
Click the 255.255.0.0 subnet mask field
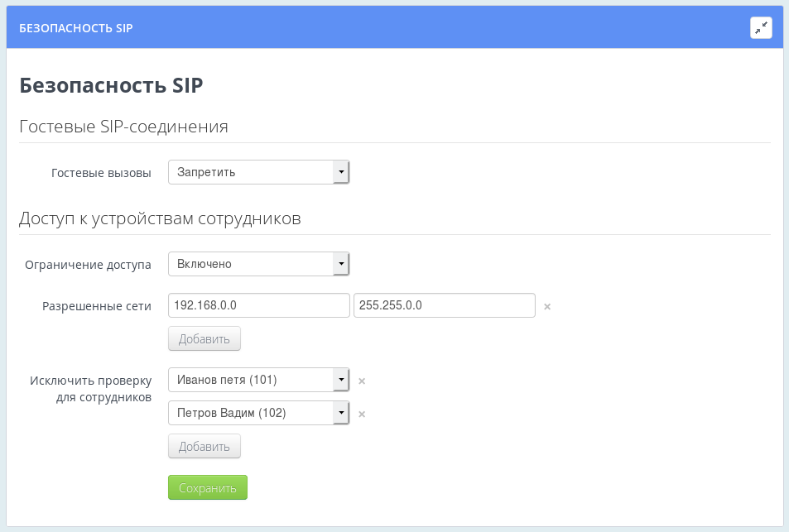(x=444, y=305)
